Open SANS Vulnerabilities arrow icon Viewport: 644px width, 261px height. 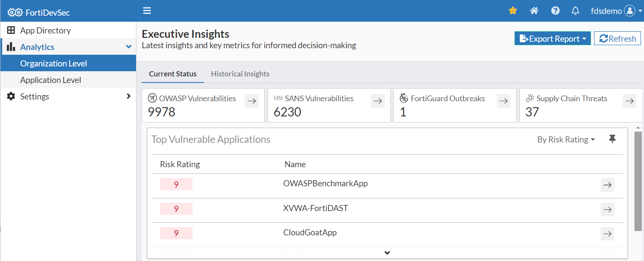[x=378, y=101]
